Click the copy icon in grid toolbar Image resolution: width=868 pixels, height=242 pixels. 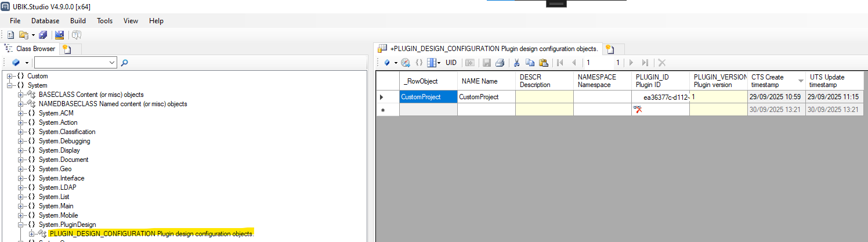point(529,63)
